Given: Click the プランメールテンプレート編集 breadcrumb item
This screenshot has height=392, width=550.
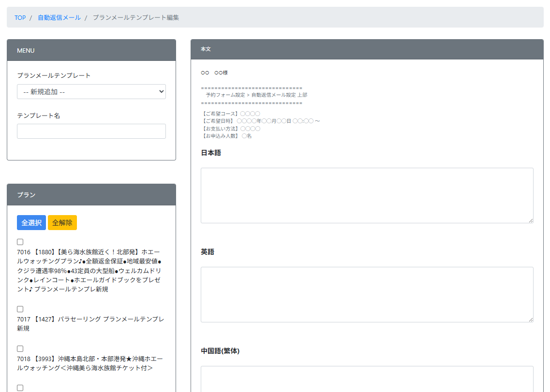Looking at the screenshot, I should (x=136, y=17).
